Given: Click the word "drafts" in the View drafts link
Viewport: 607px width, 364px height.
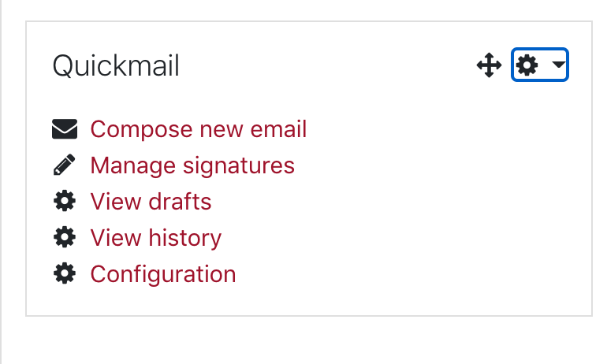Looking at the screenshot, I should pos(180,202).
